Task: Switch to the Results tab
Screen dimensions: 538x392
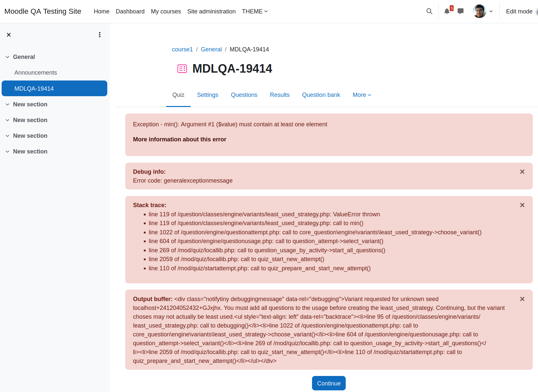Action: [280, 95]
